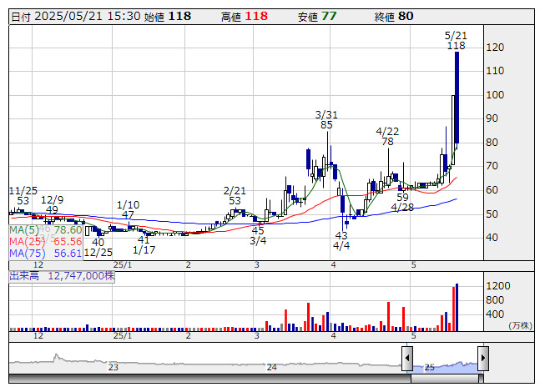Screen dimensions: 545x392
Task: Click the MA(75) 56.61 legend entry
Action: 46,253
